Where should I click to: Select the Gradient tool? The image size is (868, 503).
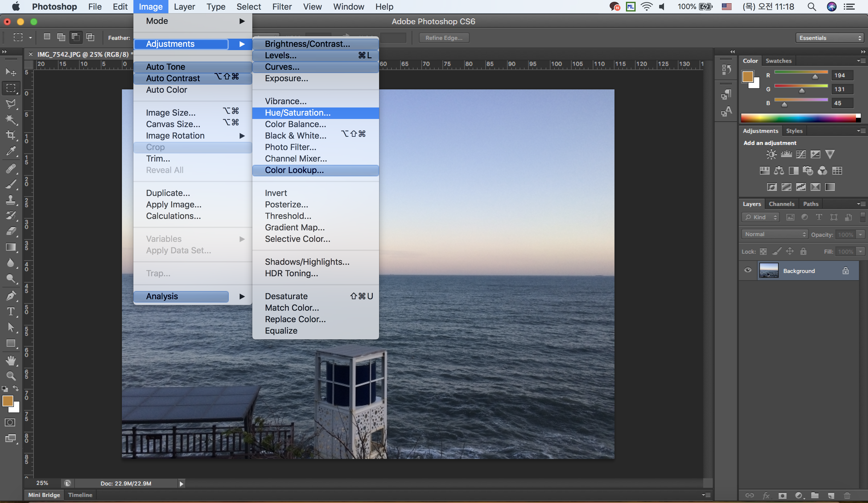(x=11, y=247)
